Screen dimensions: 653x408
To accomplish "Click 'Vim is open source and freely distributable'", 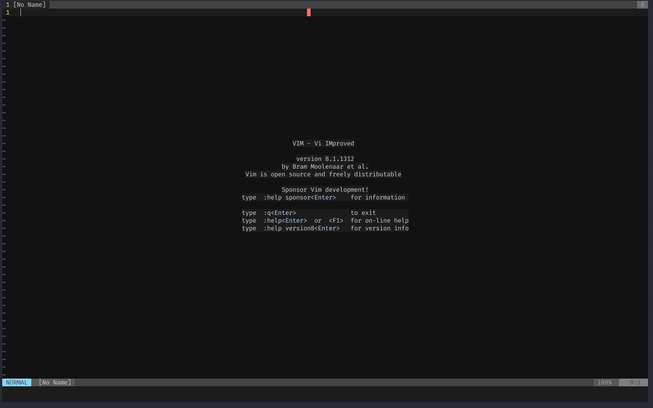I will tap(323, 174).
